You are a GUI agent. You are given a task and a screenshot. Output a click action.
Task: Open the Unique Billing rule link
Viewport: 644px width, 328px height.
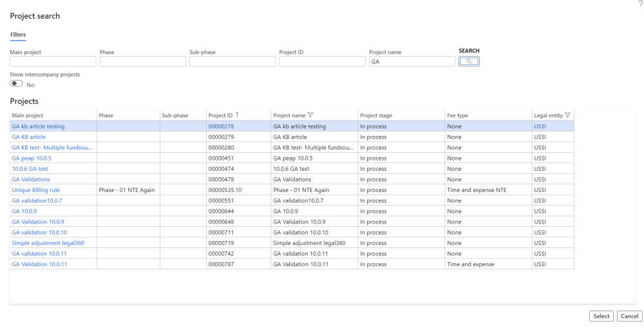click(x=35, y=190)
